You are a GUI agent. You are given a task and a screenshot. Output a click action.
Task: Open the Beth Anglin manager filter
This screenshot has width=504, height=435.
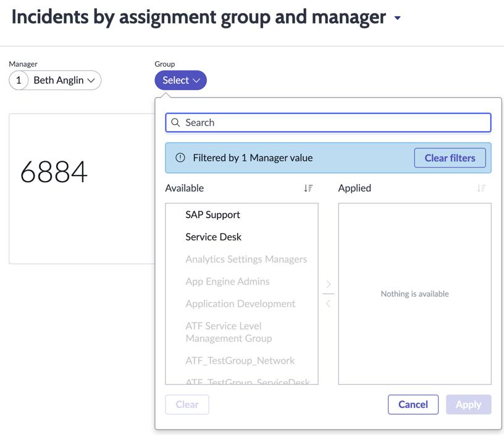(55, 80)
